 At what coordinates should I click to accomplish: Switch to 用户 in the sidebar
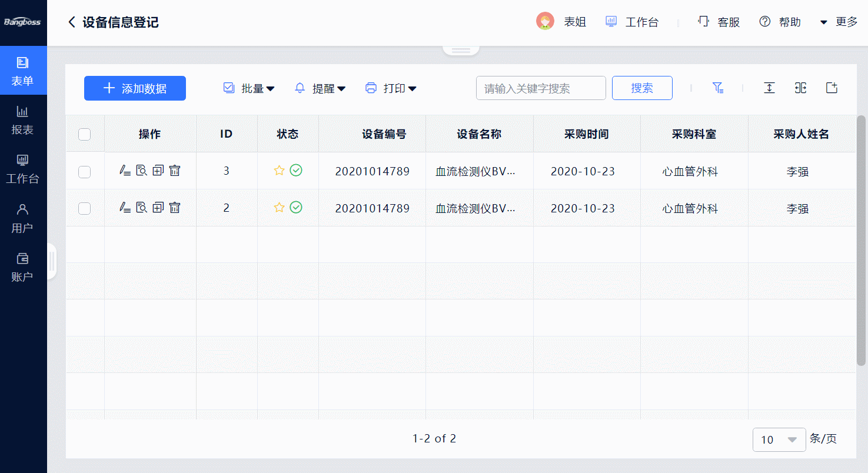coord(22,218)
